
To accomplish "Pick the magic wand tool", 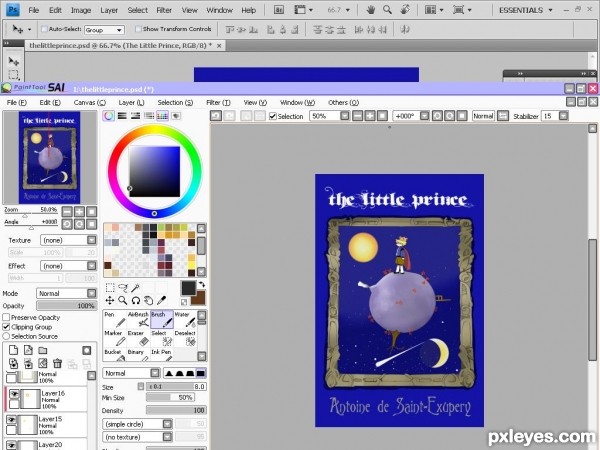I will 136,287.
